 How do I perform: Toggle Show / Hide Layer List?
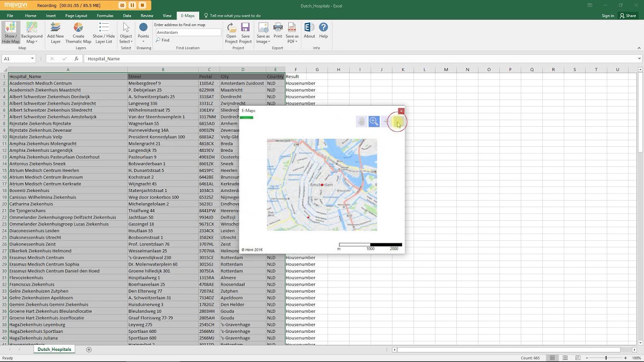(x=104, y=33)
